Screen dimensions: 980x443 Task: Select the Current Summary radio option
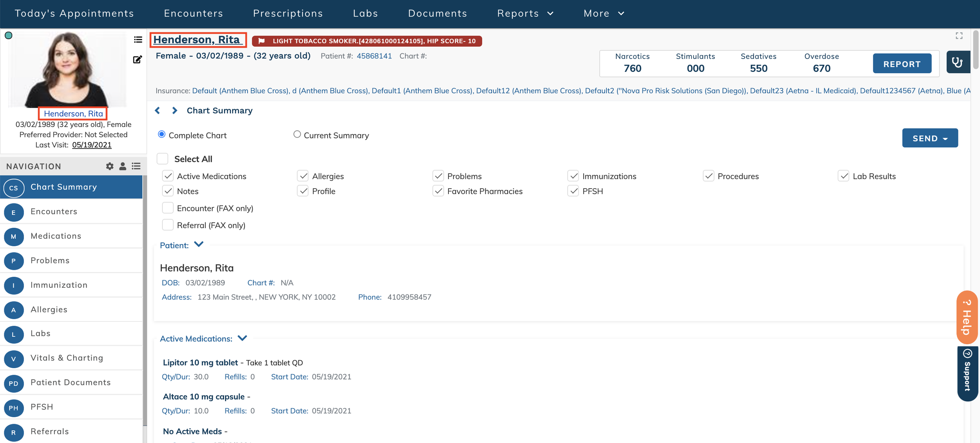297,134
